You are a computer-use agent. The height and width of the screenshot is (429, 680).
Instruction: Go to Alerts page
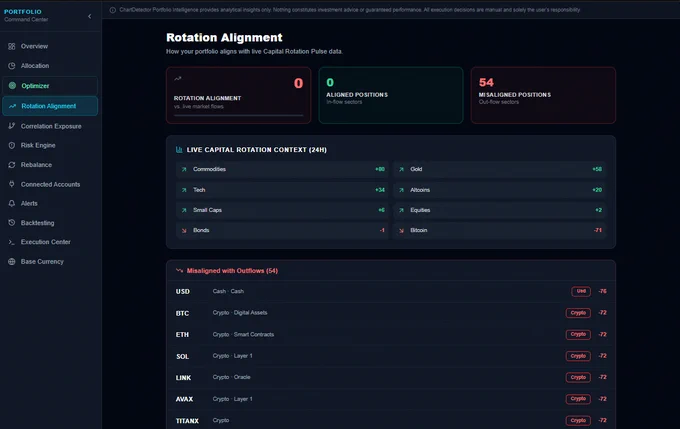point(50,203)
